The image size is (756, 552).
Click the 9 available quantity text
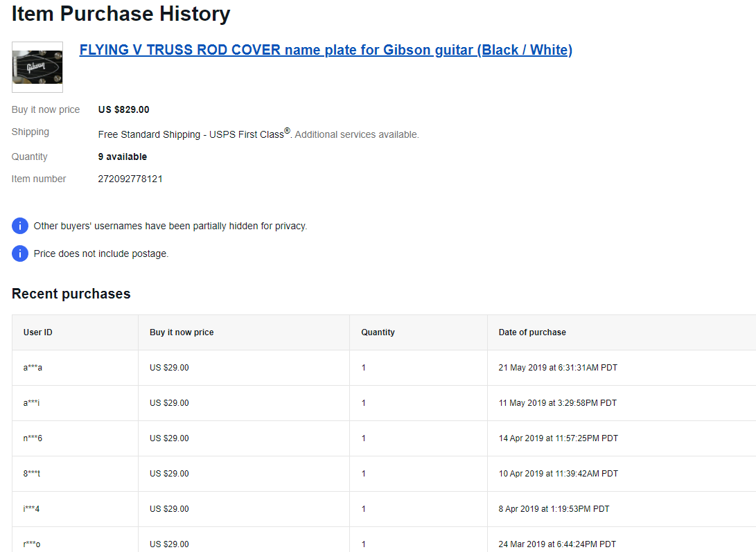tap(123, 157)
